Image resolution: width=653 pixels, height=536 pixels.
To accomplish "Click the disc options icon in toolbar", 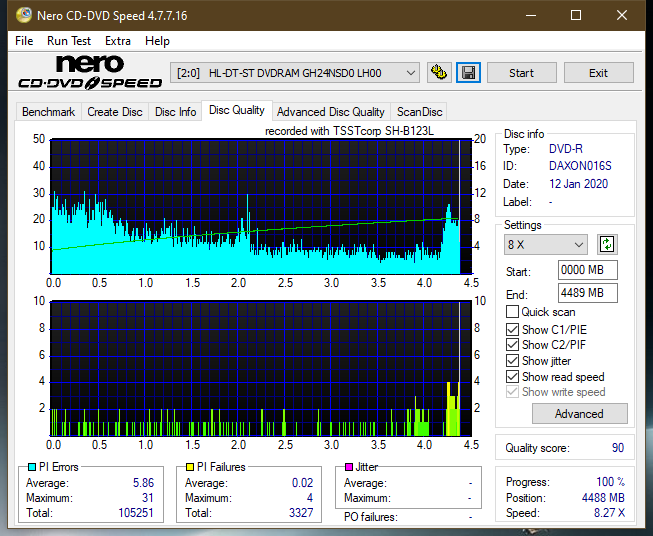I will point(438,73).
